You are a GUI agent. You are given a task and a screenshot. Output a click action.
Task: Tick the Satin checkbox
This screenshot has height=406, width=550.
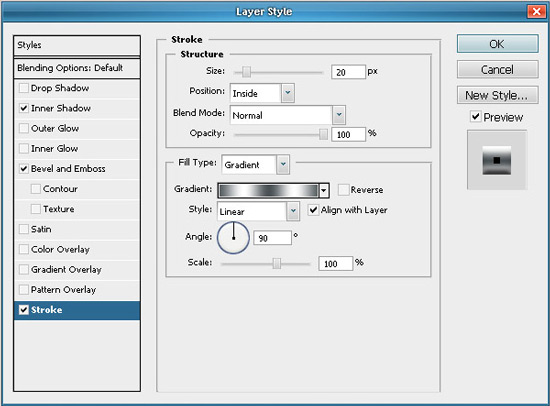(24, 229)
